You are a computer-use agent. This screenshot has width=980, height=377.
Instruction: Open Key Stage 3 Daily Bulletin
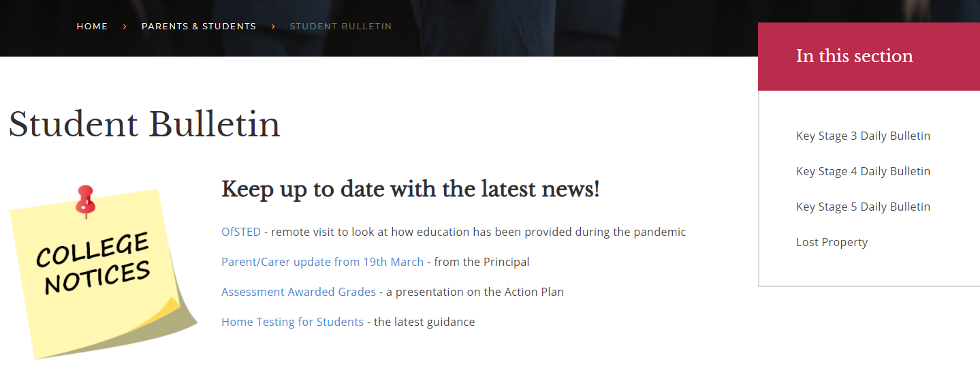tap(863, 136)
